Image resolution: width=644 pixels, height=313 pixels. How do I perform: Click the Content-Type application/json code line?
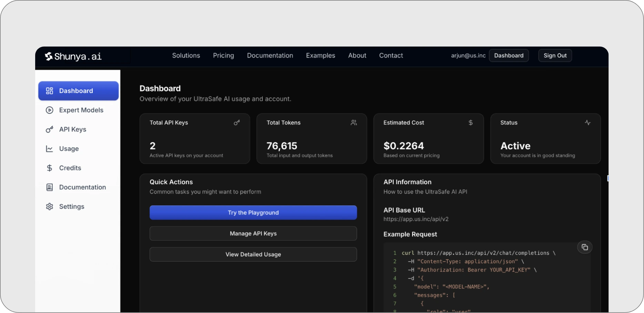[x=466, y=262]
